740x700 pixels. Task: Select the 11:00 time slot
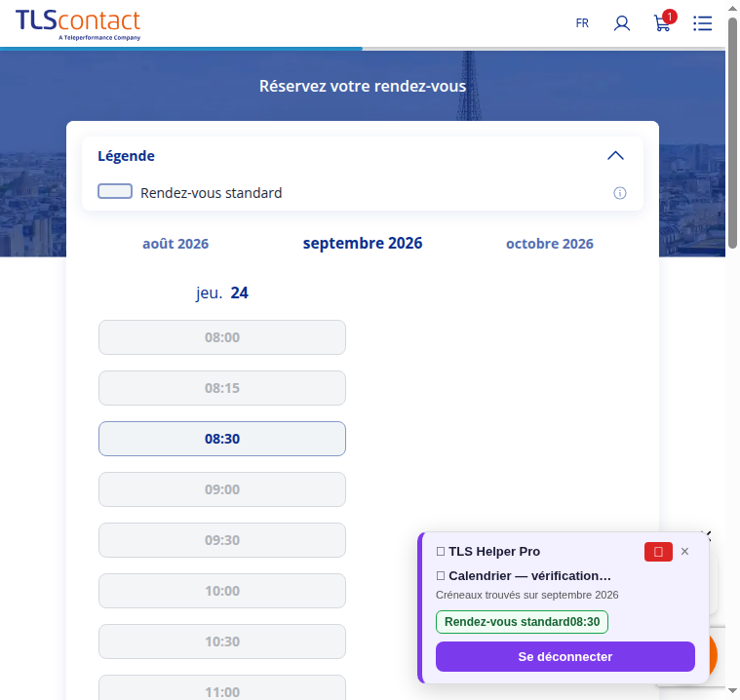click(x=222, y=687)
